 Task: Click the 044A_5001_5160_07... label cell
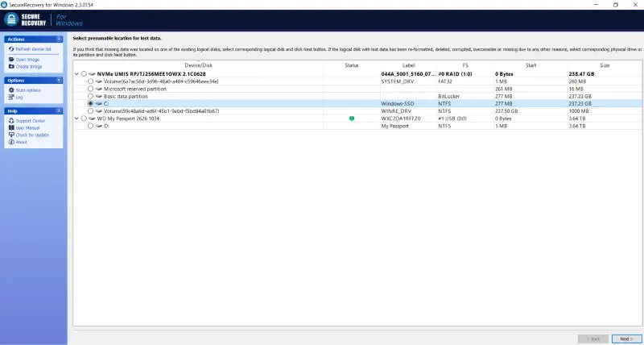pyautogui.click(x=408, y=74)
